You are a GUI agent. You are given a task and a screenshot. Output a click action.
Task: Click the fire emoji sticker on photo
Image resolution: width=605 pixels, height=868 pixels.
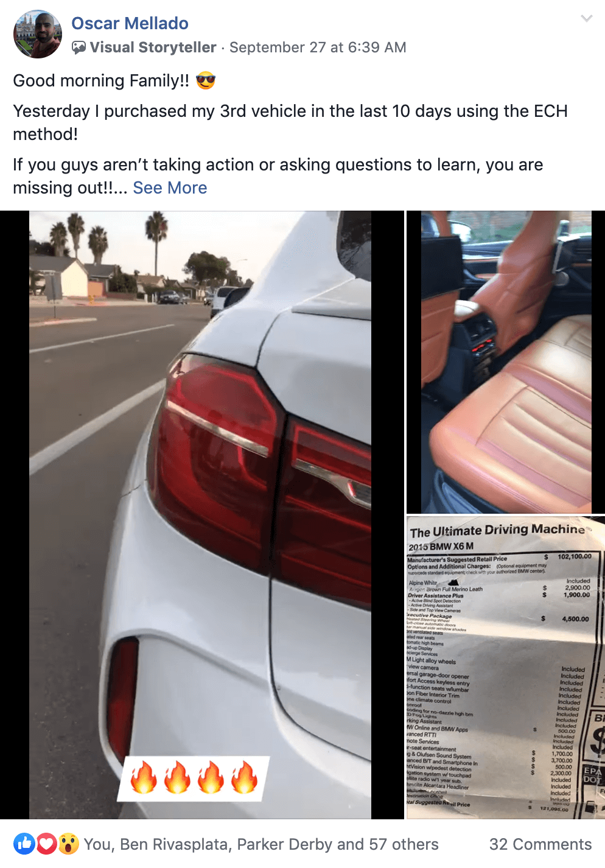click(194, 779)
